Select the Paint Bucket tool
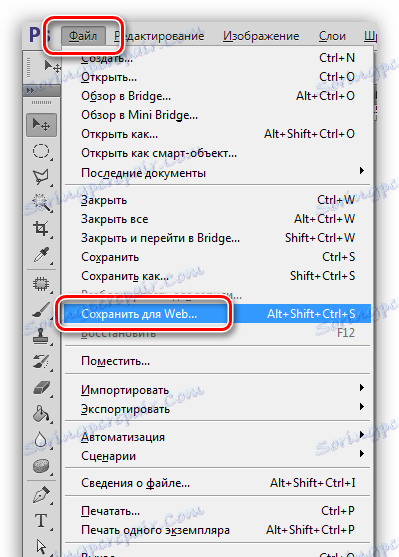399x557 pixels. (41, 414)
